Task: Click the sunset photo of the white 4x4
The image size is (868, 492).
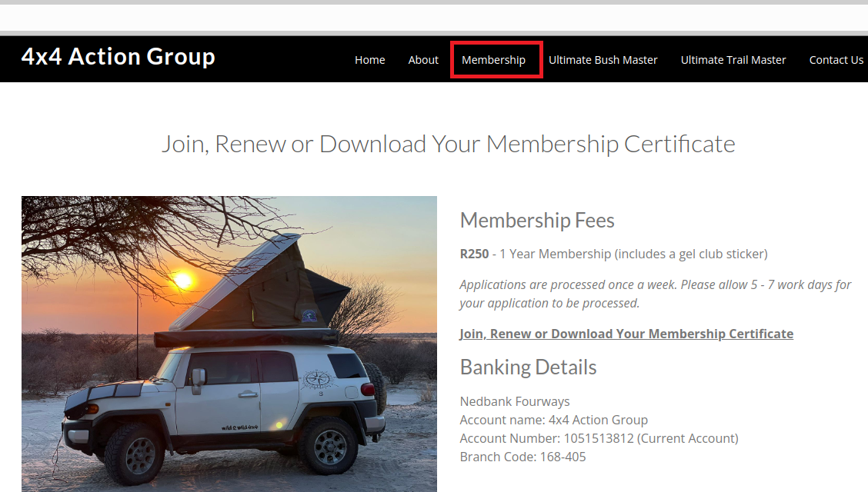Action: click(229, 344)
